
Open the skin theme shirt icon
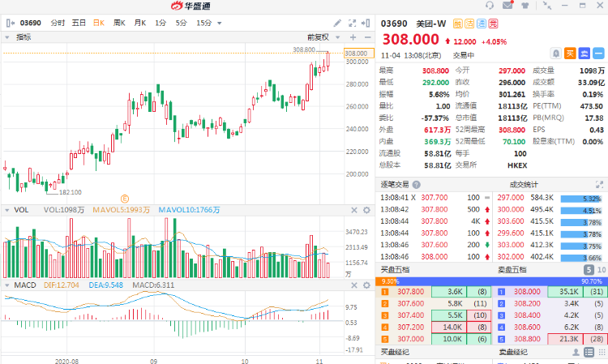click(526, 5)
